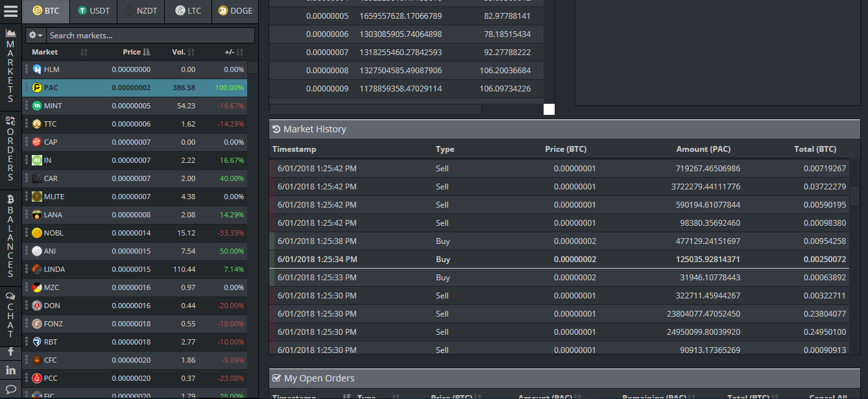Click the speech bubble icon below LinkedIn
868x399 pixels.
pyautogui.click(x=10, y=389)
